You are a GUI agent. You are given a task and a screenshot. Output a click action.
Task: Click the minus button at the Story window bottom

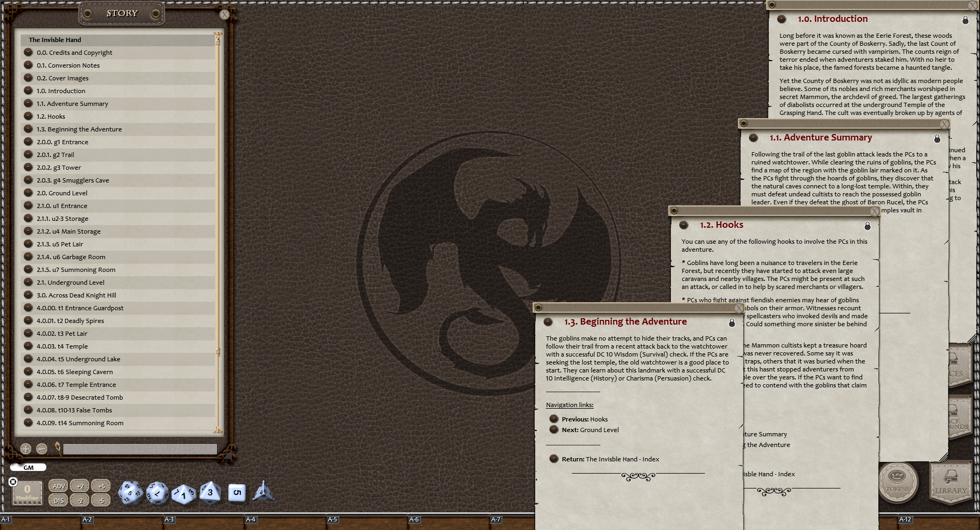41,449
